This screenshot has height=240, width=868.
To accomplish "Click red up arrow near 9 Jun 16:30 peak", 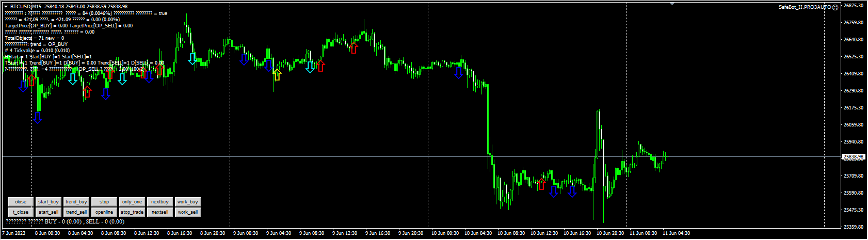I will [x=353, y=47].
